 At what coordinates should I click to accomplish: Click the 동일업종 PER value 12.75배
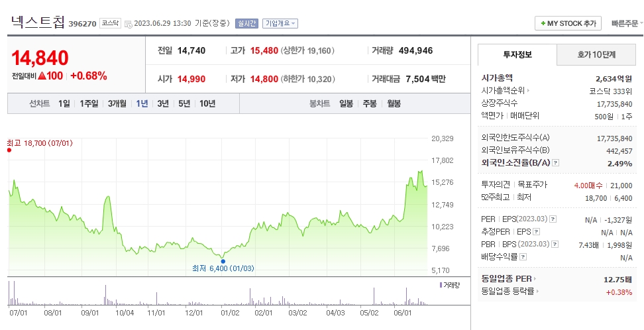[617, 280]
